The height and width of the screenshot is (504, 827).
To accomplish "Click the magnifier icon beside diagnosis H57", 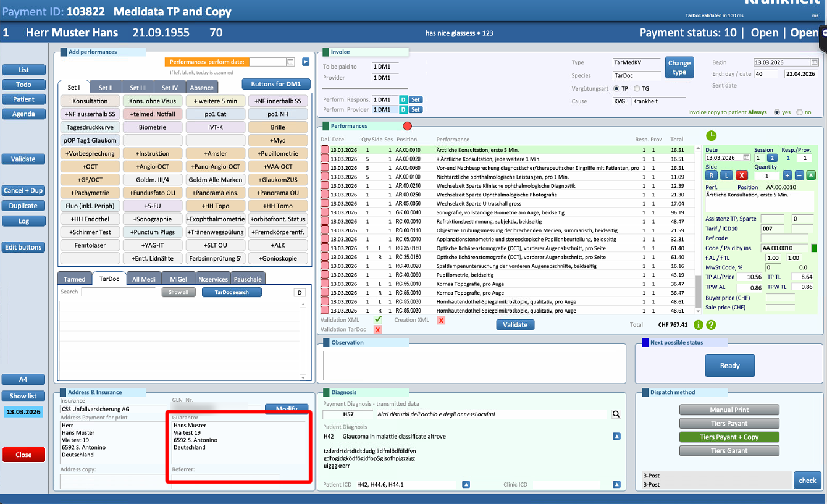I will point(616,414).
